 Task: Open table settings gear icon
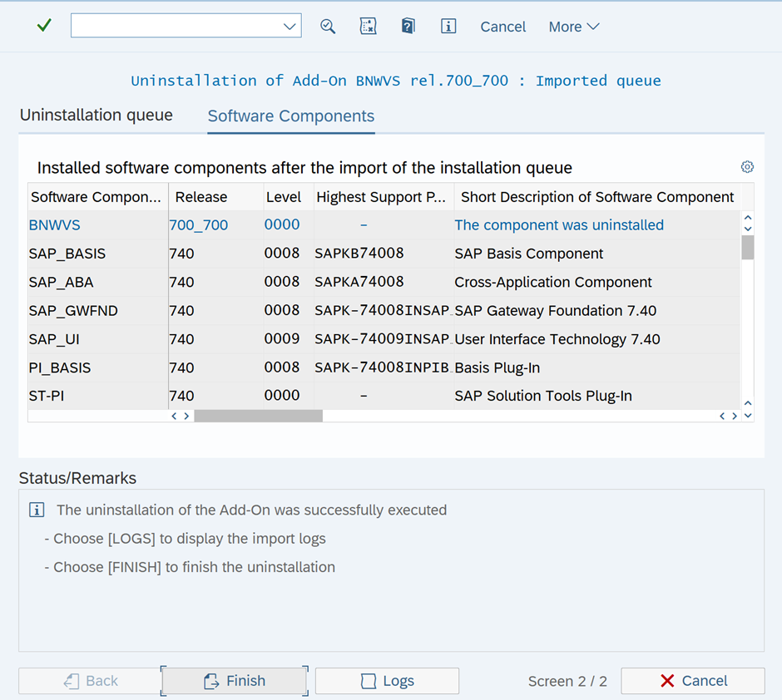click(x=747, y=167)
